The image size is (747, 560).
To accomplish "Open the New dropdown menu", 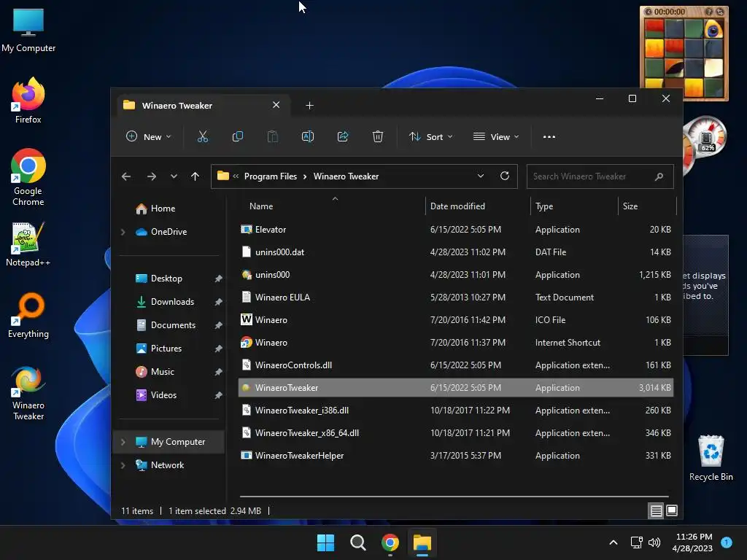I will tap(148, 136).
